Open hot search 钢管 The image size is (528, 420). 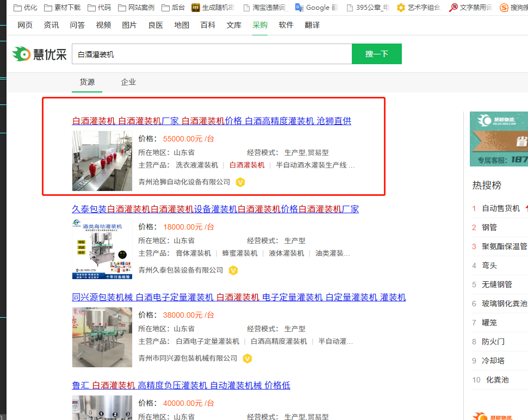pos(489,228)
